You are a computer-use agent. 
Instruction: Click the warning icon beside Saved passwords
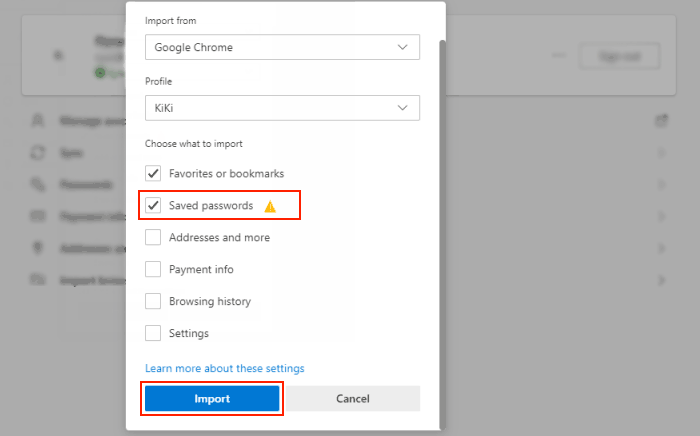(x=270, y=206)
